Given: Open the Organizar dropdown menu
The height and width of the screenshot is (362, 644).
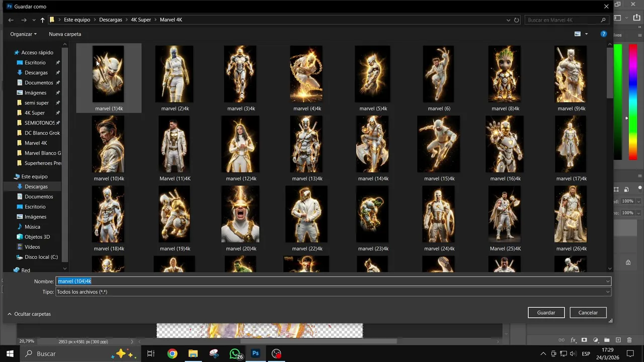Looking at the screenshot, I should pos(23,34).
